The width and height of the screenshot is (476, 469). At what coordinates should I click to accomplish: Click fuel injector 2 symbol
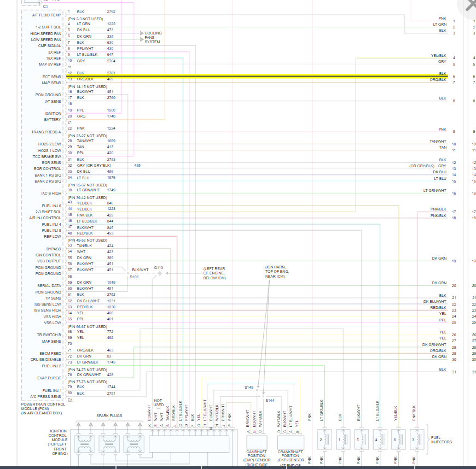(324, 439)
